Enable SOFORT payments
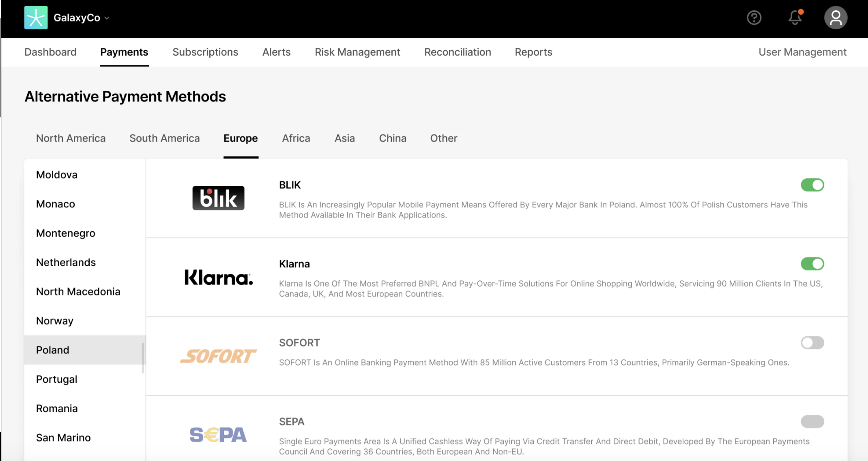Screen dimensions: 868x461 click(x=812, y=343)
